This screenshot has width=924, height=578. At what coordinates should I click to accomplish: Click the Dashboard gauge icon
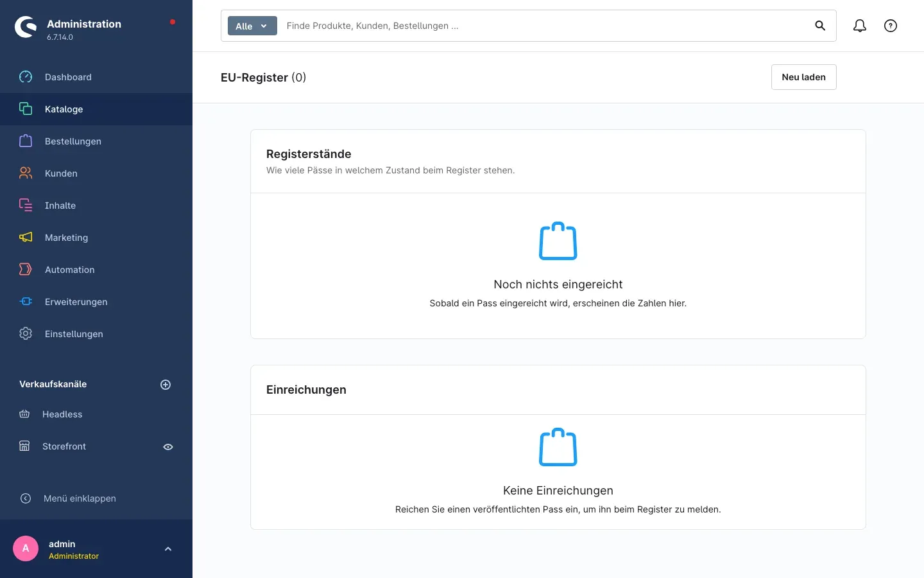(x=26, y=77)
